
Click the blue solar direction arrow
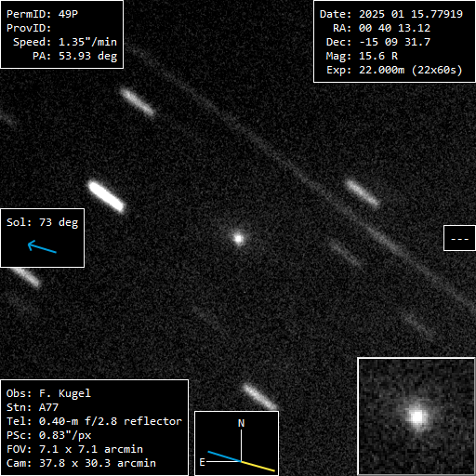click(42, 246)
